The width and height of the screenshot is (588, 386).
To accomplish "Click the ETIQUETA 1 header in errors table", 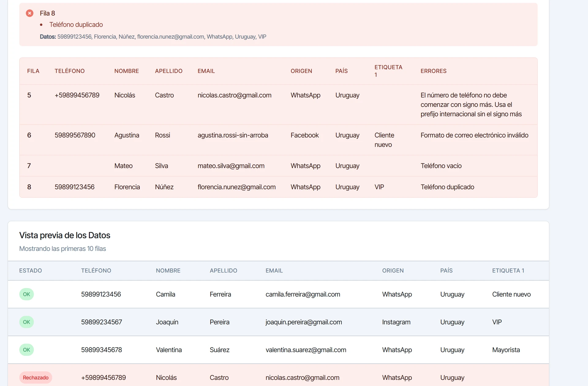I will click(x=388, y=71).
